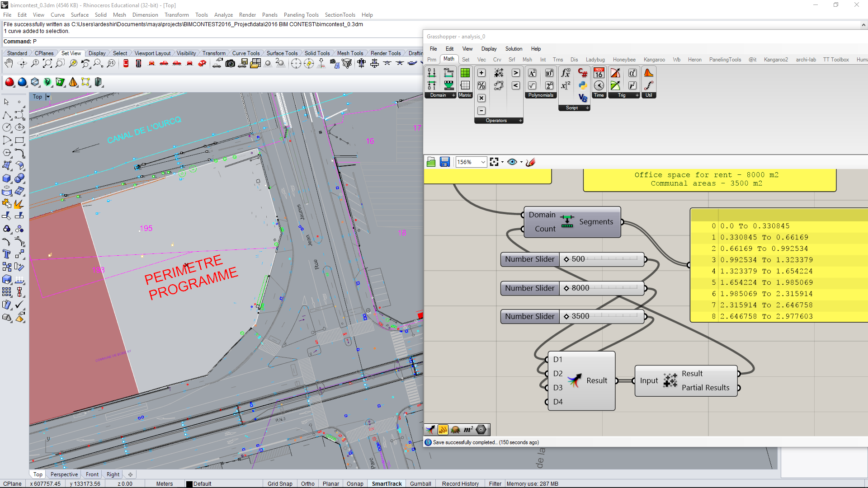The image size is (868, 488).
Task: Click the camera capture viewport icon
Action: [x=230, y=64]
